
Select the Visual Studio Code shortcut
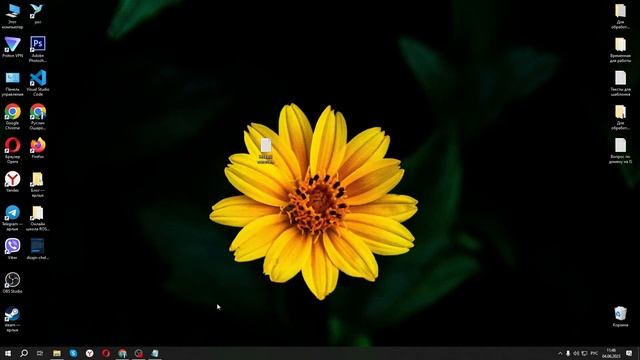coord(38,83)
